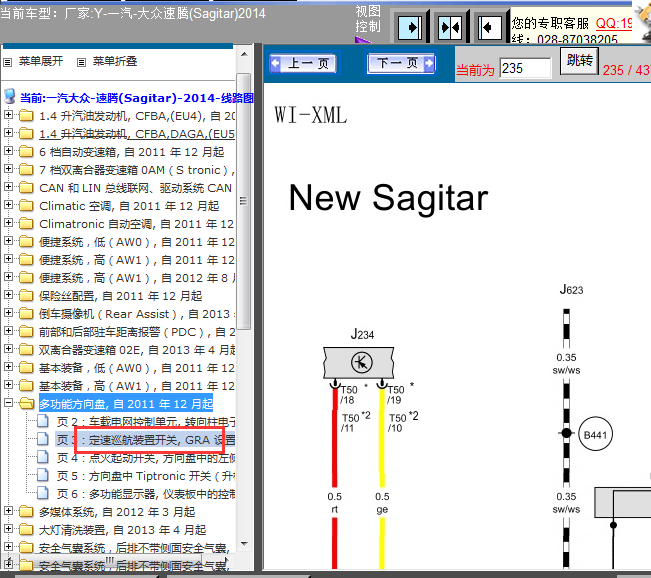Click the tree panel scroll-down arrow

coord(244,544)
